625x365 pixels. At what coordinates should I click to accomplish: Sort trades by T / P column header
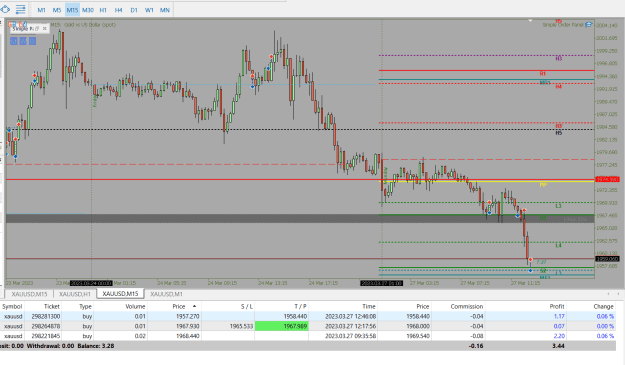tap(281, 306)
